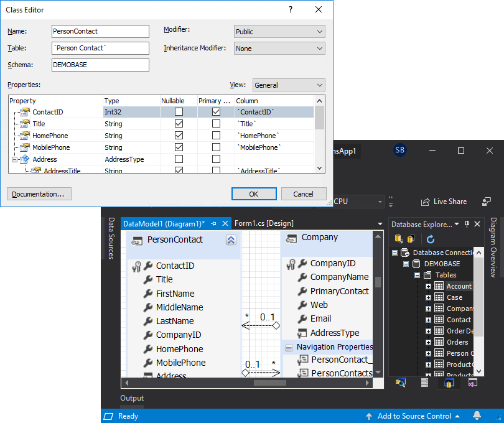Click the pin icon on DataModel1 tab
The height and width of the screenshot is (423, 504).
213,224
